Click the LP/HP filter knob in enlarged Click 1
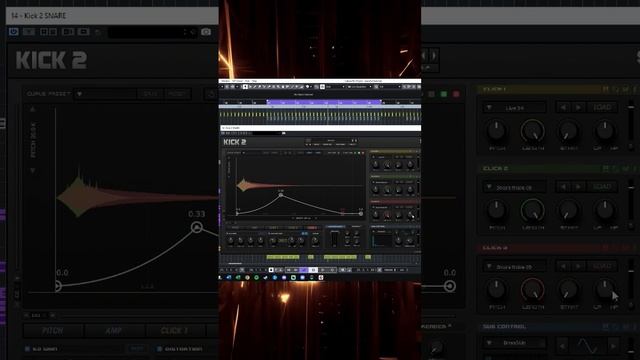Image resolution: width=640 pixels, height=360 pixels. (x=605, y=131)
